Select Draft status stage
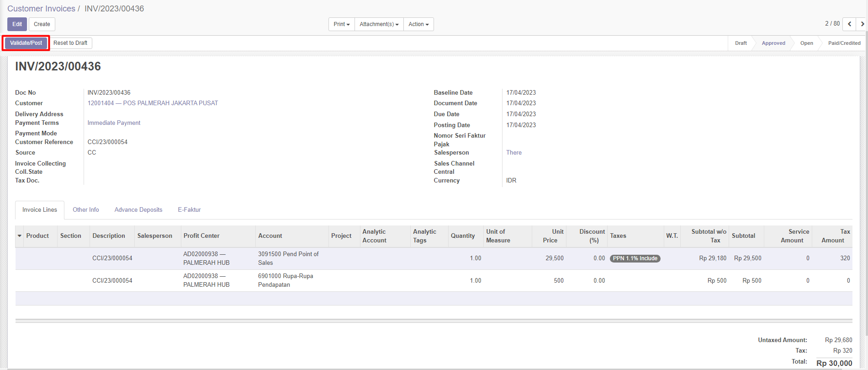The image size is (868, 370). click(x=741, y=43)
